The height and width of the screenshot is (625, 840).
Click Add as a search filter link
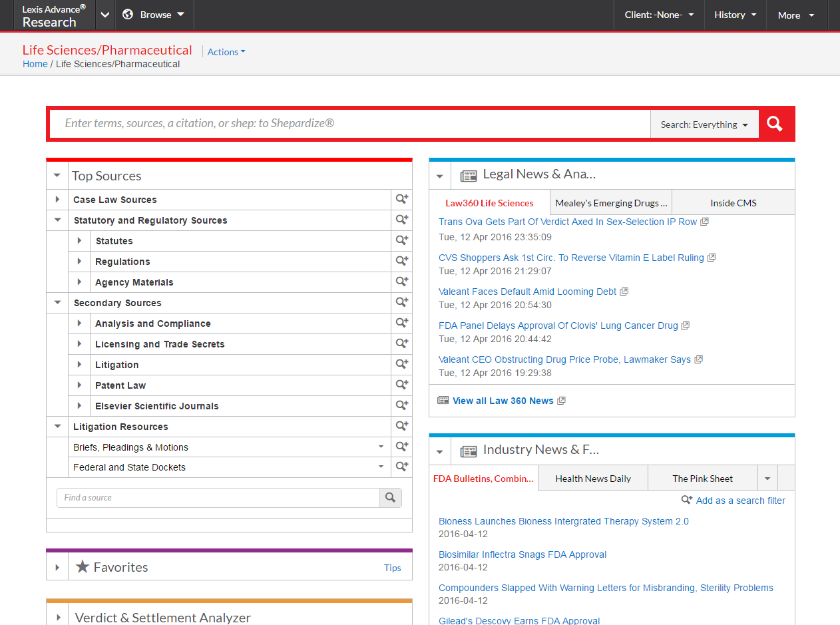point(740,501)
